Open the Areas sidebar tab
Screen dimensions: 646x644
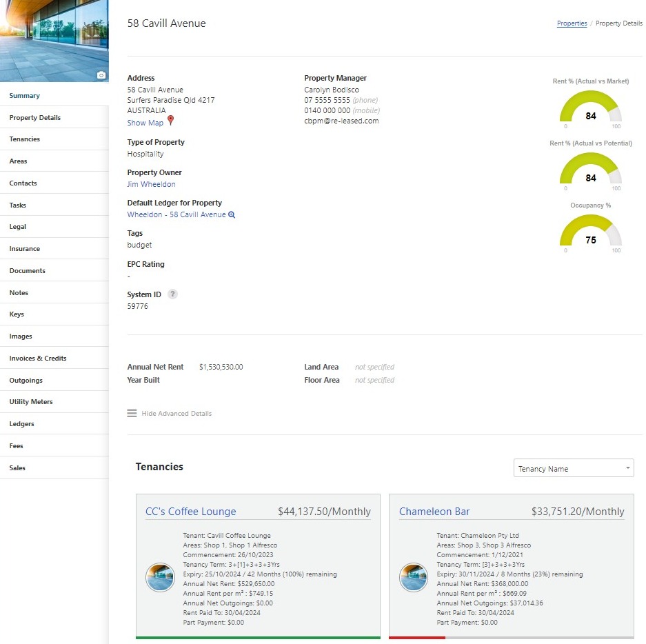(54, 161)
